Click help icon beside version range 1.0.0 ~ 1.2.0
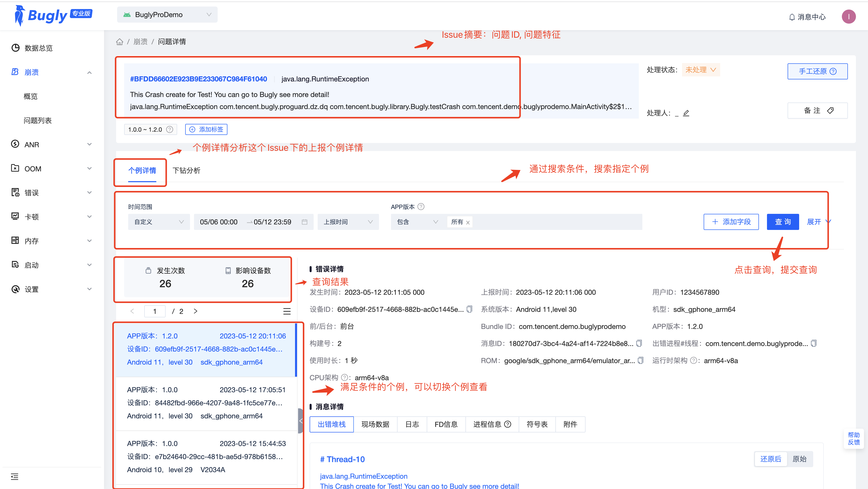Viewport: 868px width, 489px height. (x=170, y=129)
